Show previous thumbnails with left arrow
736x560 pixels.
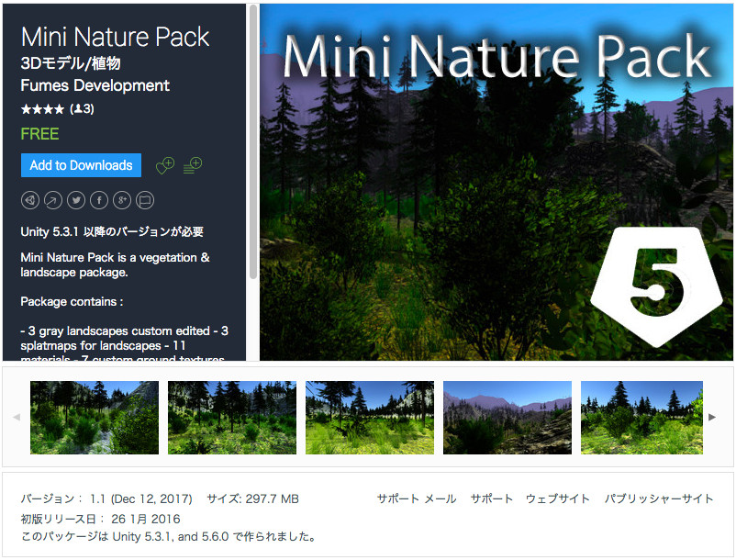tap(17, 417)
